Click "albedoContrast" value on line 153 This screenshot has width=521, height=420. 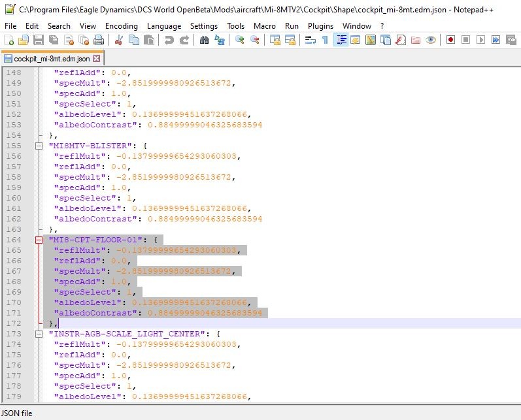tap(205, 125)
